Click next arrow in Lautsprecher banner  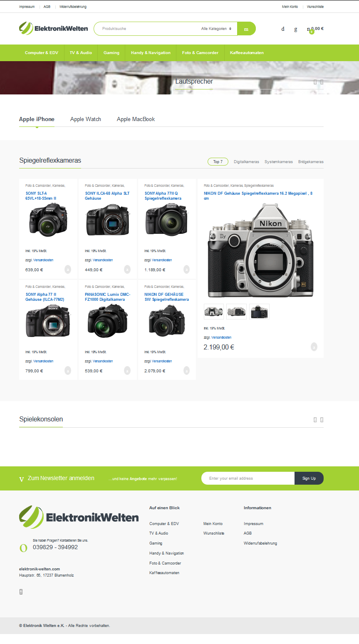coord(322,82)
